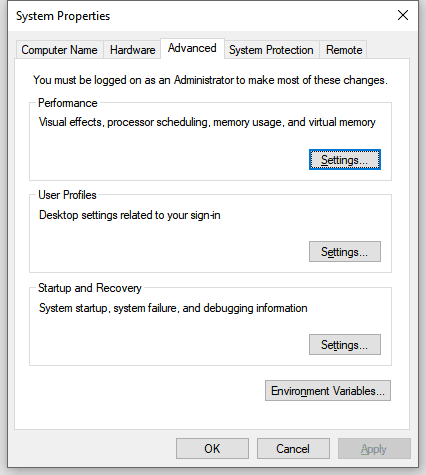Click the Administrator notice text
This screenshot has height=475, width=426.
210,80
